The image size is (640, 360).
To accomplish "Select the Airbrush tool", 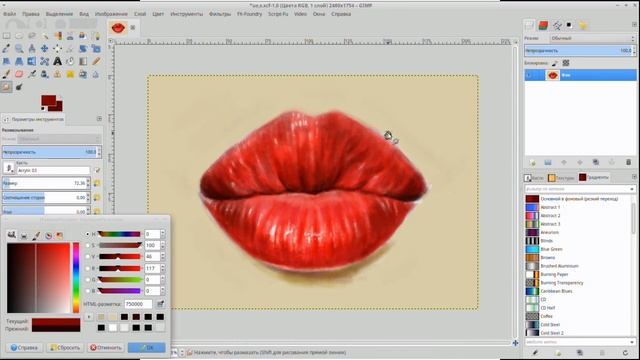I will (32, 74).
